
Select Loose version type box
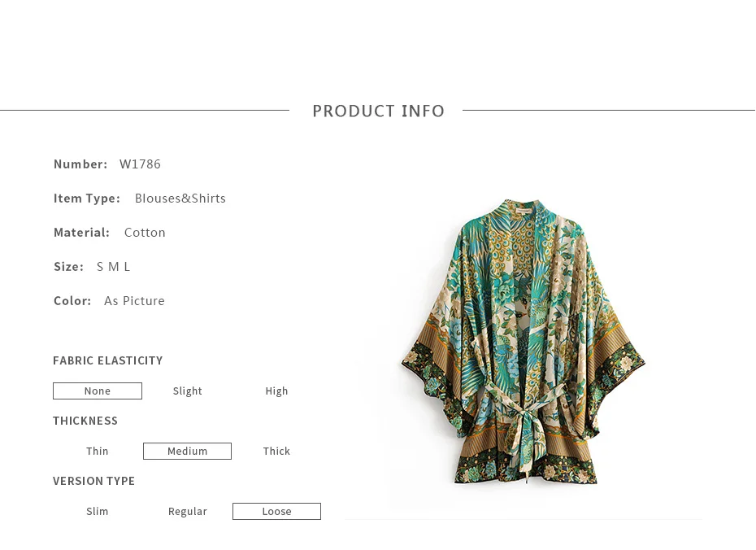click(276, 512)
